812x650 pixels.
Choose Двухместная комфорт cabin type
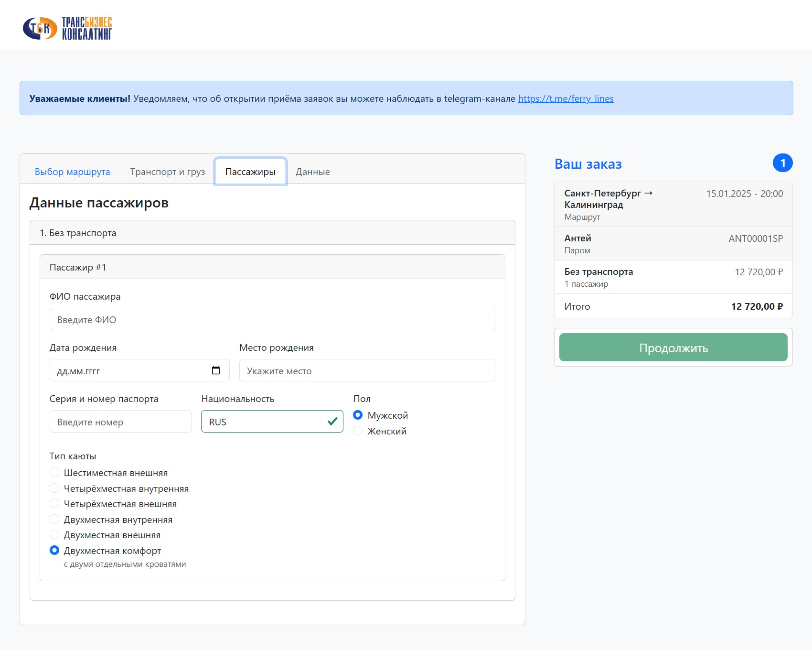[54, 550]
